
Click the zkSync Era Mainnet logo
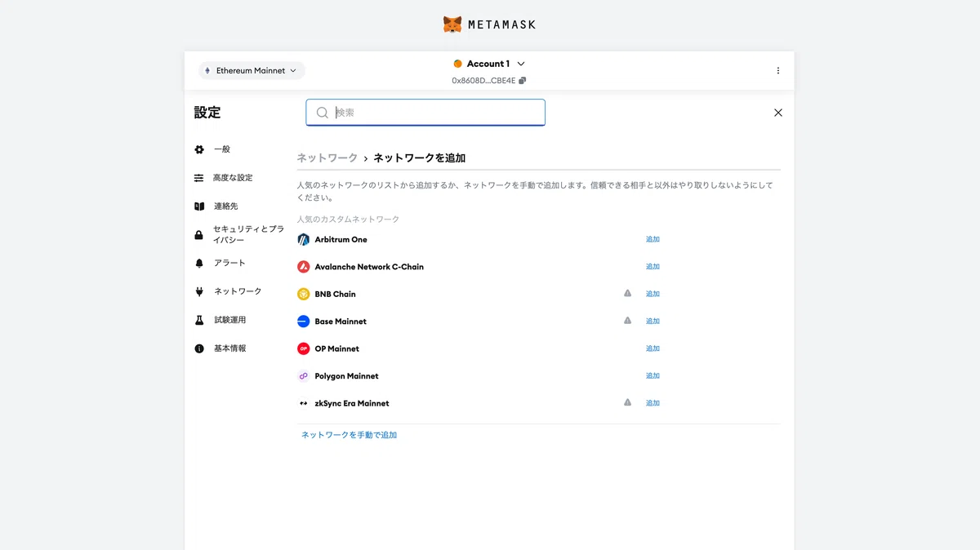coord(304,403)
